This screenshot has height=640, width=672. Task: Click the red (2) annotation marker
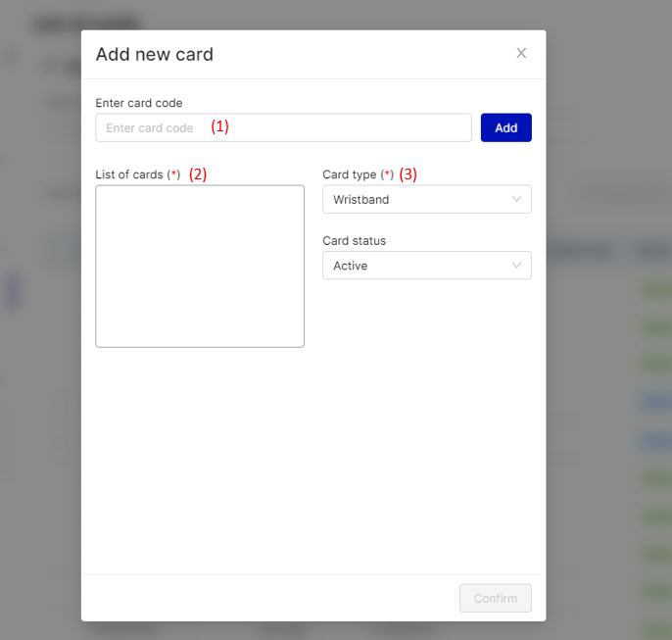(x=198, y=174)
